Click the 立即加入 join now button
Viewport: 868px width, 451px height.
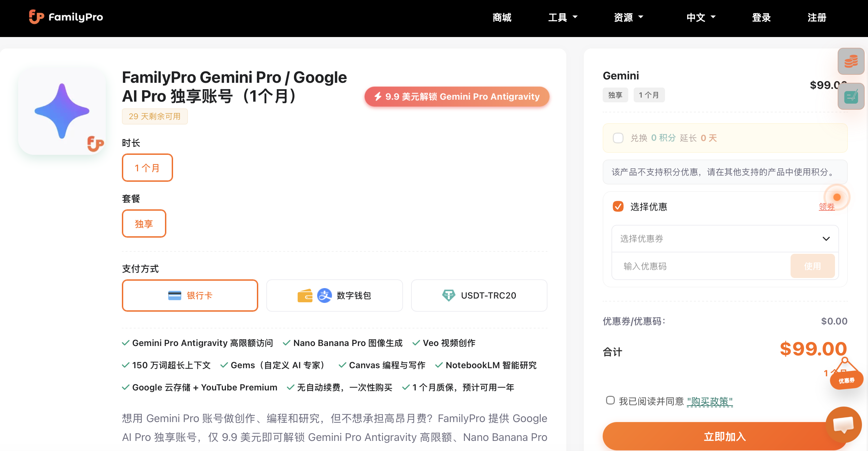tap(725, 436)
